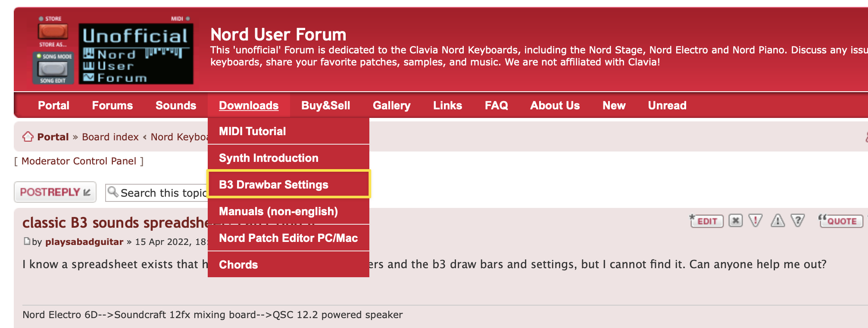Select MIDI Tutorial from Downloads dropdown

pyautogui.click(x=288, y=131)
